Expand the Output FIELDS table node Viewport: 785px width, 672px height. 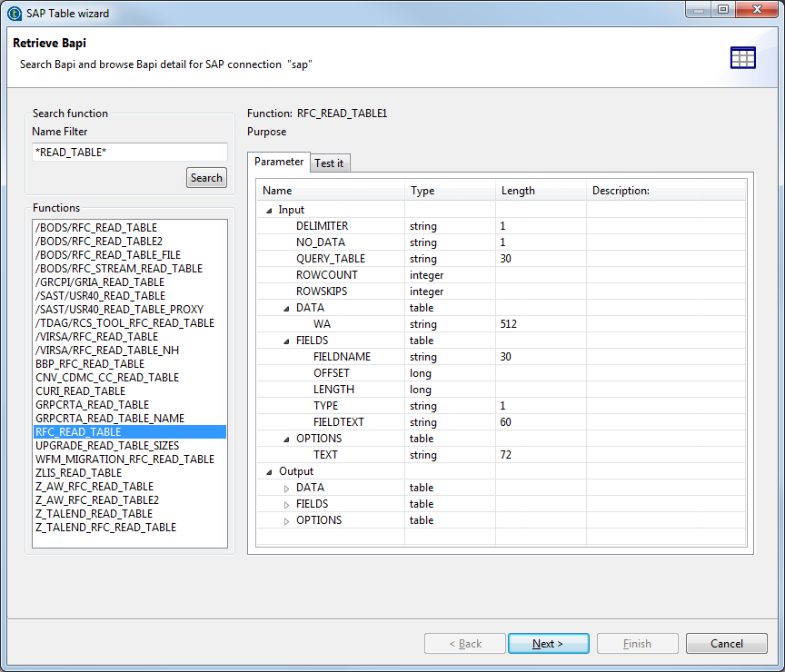tap(287, 504)
